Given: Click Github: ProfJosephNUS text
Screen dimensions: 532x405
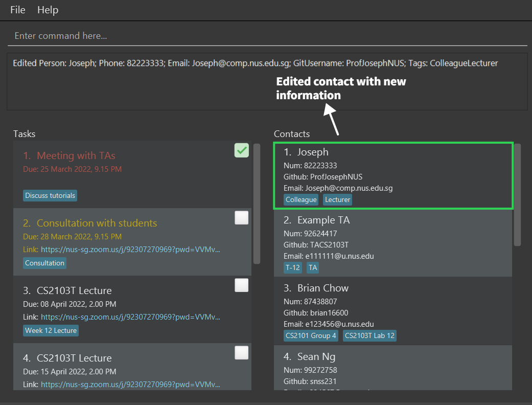Looking at the screenshot, I should coord(323,177).
